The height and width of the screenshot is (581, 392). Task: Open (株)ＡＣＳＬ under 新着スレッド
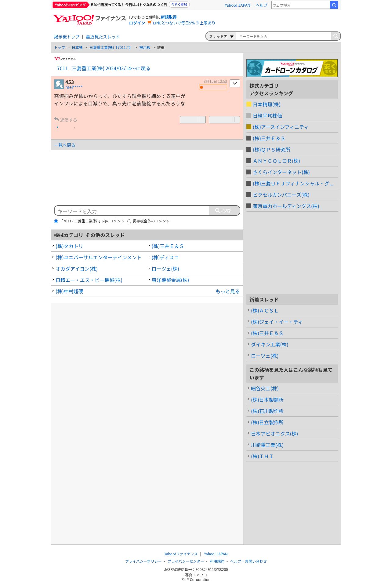264,311
